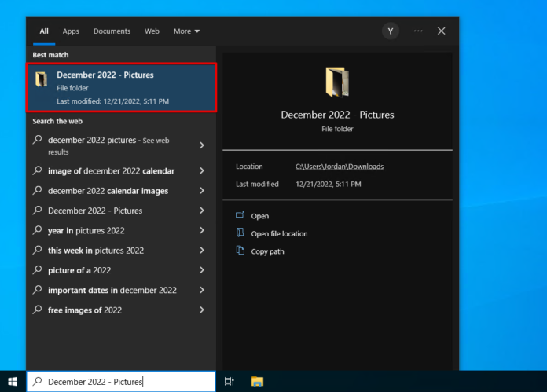This screenshot has height=392, width=547.
Task: Open the December 2022 - Pictures best match
Action: [x=121, y=87]
